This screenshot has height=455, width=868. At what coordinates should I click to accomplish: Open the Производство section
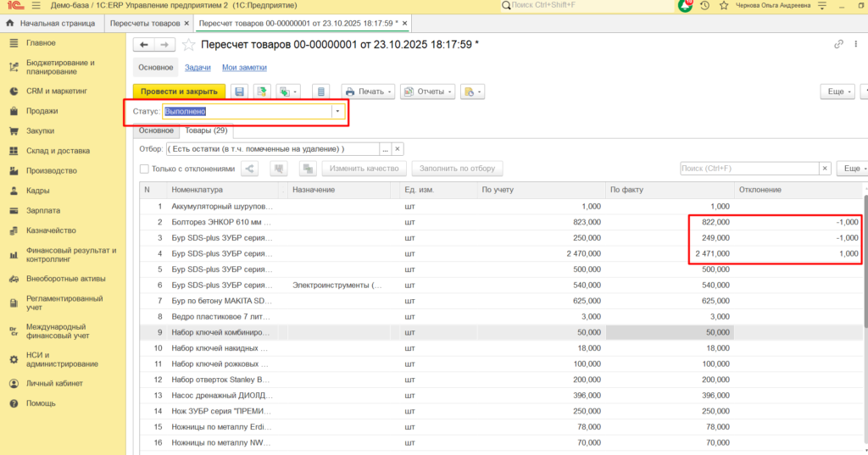pos(52,171)
